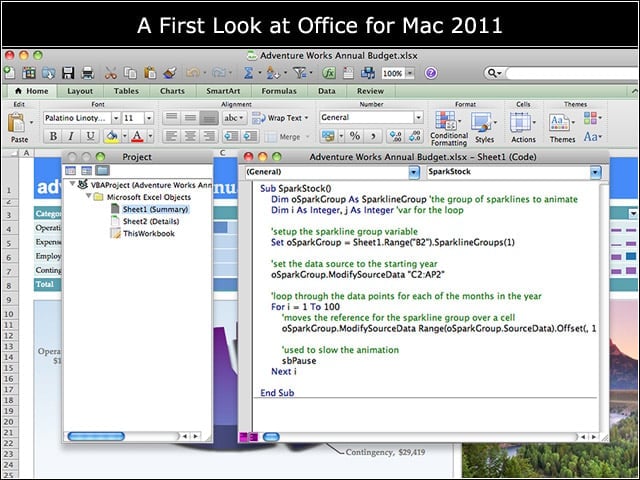
Task: Click the Actions icon in Cells group
Action: (520, 122)
